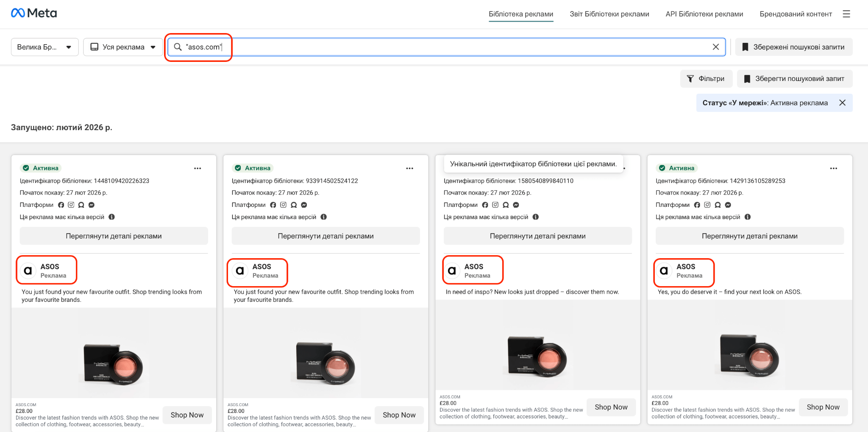
Task: Click Audience Network icon on ad 1448109420226323
Action: (81, 205)
